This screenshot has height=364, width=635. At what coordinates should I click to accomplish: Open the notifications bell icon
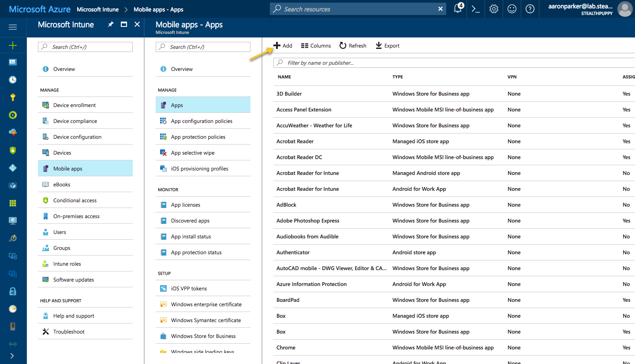458,9
